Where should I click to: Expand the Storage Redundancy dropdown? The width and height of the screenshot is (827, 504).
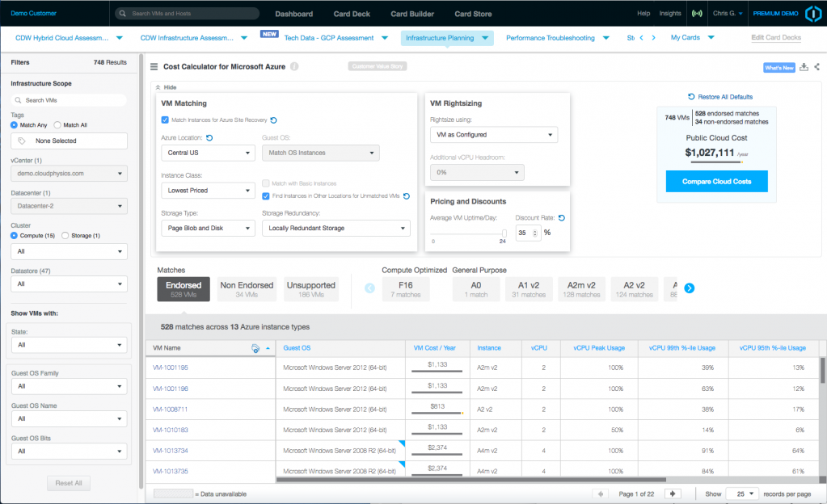point(335,229)
